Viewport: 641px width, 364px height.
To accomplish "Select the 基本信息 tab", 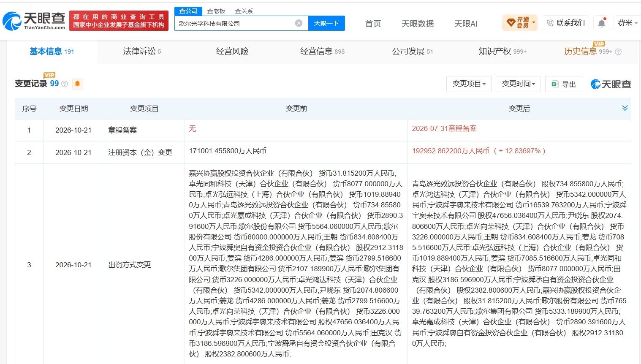I will tap(52, 52).
